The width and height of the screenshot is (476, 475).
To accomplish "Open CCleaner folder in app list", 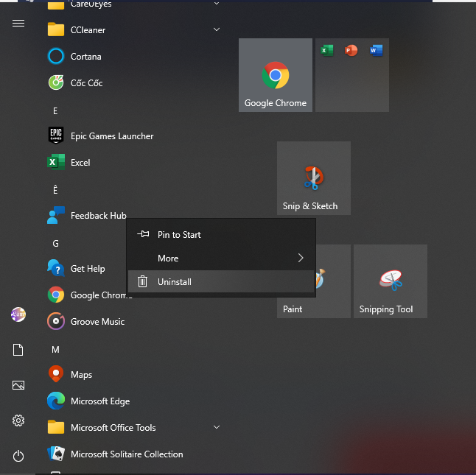I will tap(134, 29).
